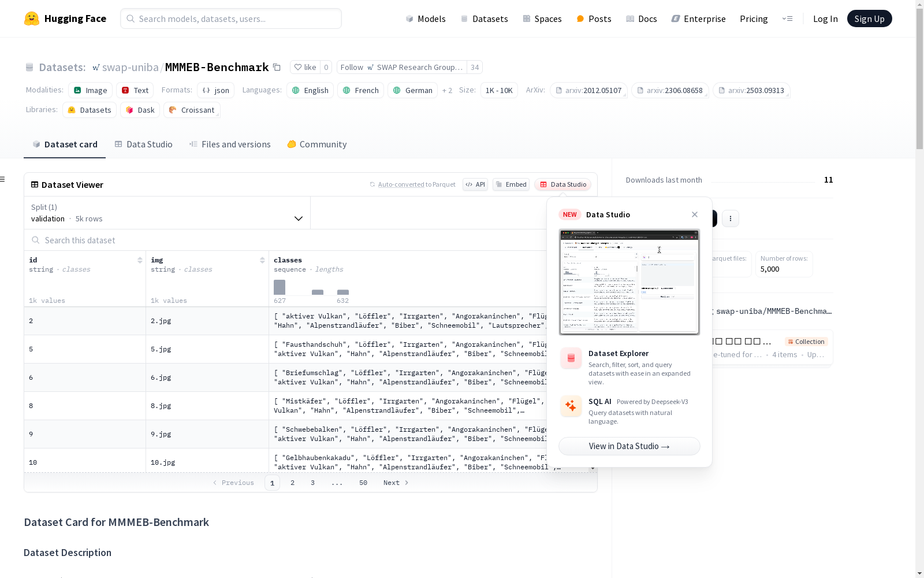Select the 5.jpg cell
This screenshot has width=924, height=578.
(x=207, y=349)
